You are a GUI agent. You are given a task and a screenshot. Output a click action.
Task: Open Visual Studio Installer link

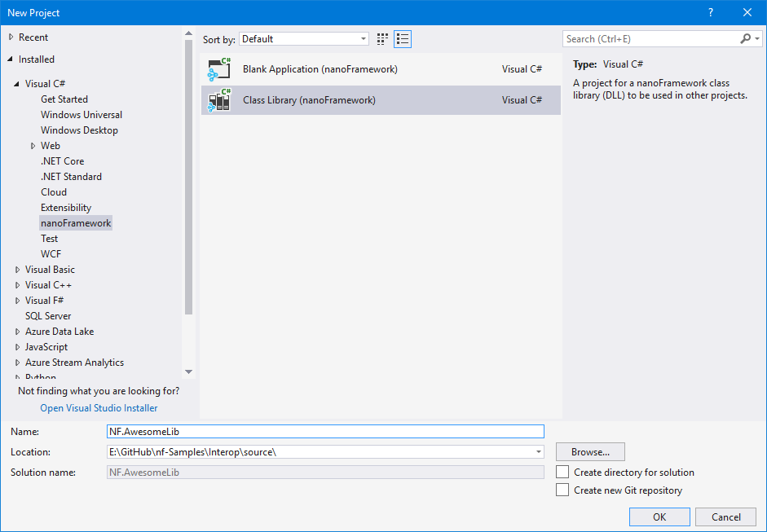tap(99, 408)
